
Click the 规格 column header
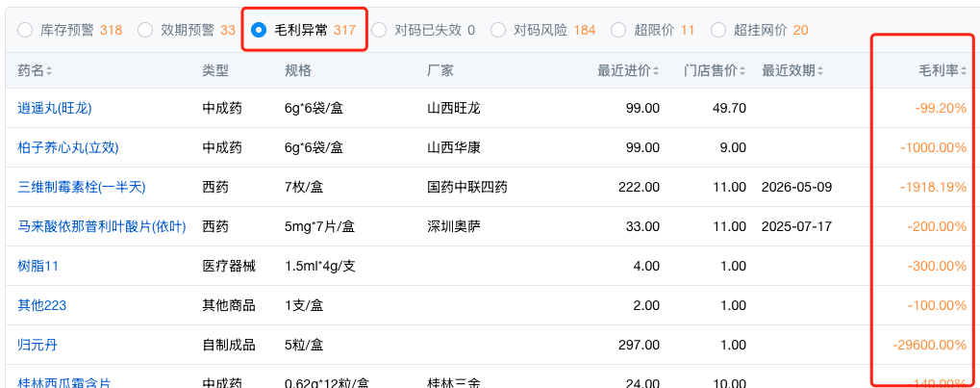point(298,70)
